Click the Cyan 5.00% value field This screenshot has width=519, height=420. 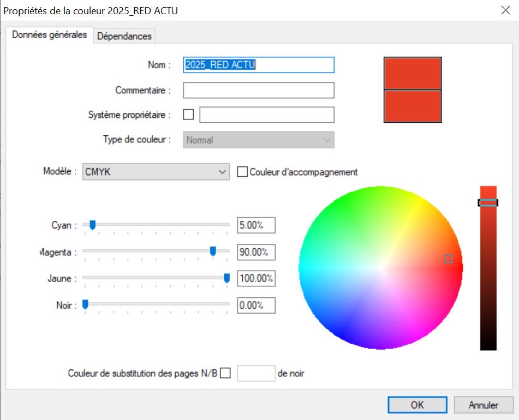256,225
